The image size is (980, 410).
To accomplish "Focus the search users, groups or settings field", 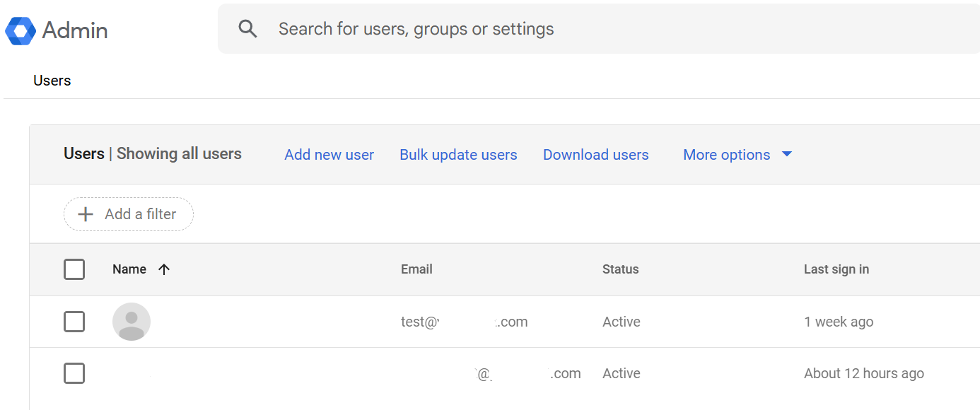I will [x=495, y=29].
